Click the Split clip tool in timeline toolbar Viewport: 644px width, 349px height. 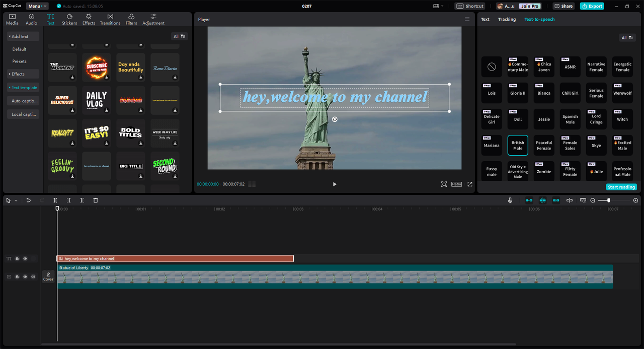(55, 200)
